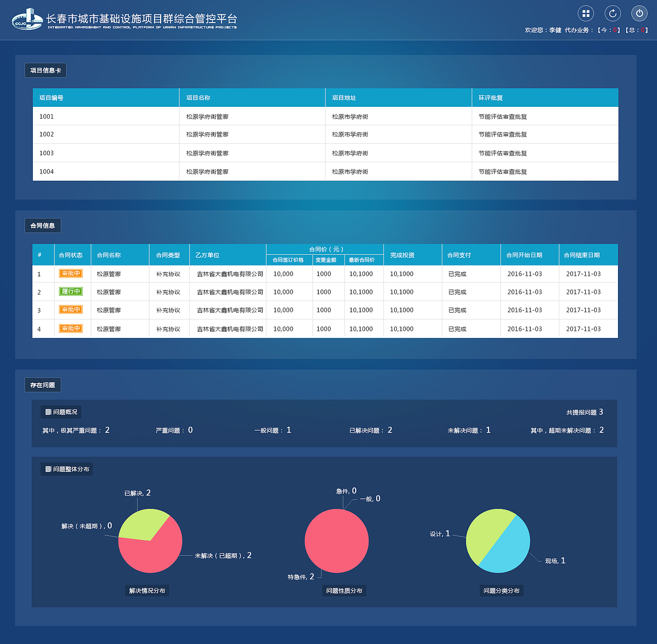Click the refresh icon in the top bar

click(x=612, y=13)
